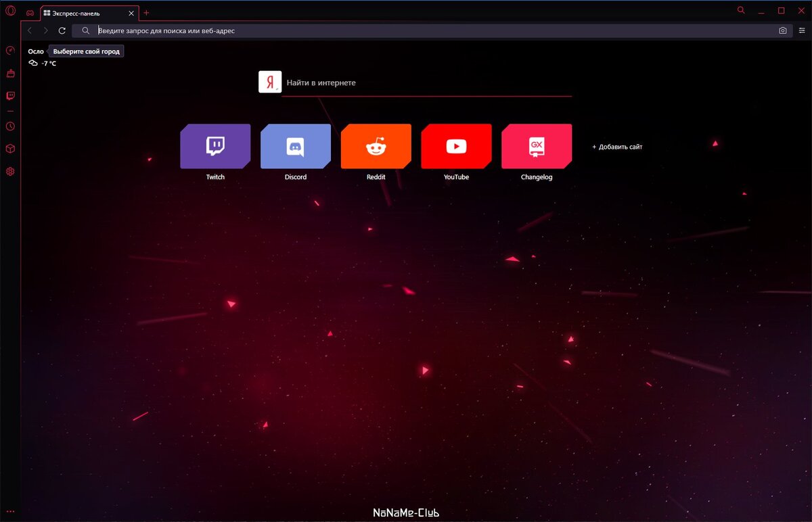The height and width of the screenshot is (522, 812).
Task: Click Добавить сайт to add a site
Action: pos(617,147)
